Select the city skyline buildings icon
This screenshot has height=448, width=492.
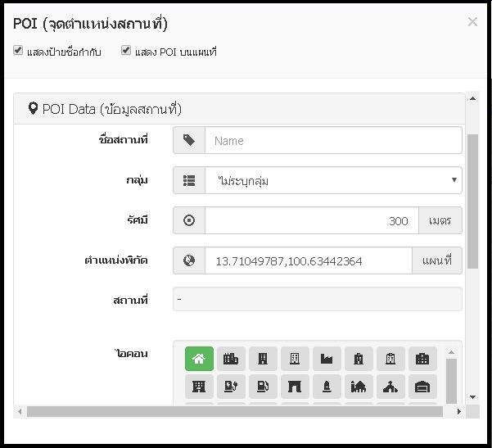pos(231,359)
